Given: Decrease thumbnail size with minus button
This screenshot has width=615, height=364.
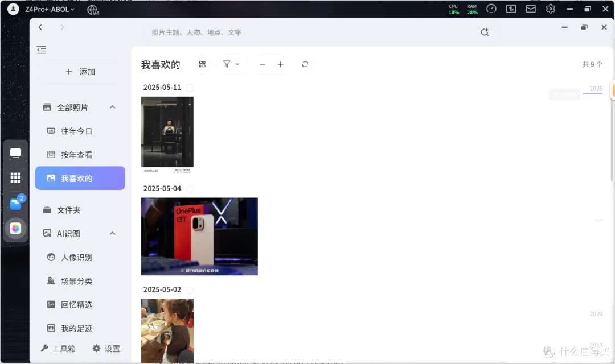Looking at the screenshot, I should 263,64.
